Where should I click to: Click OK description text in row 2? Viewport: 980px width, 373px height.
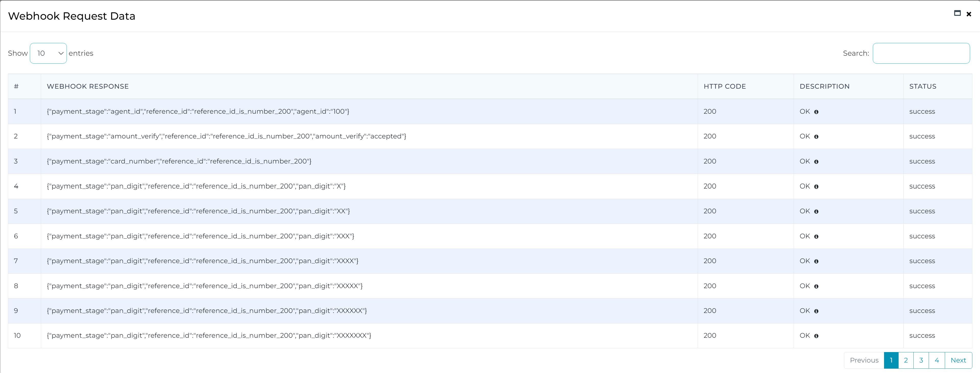[x=805, y=136]
